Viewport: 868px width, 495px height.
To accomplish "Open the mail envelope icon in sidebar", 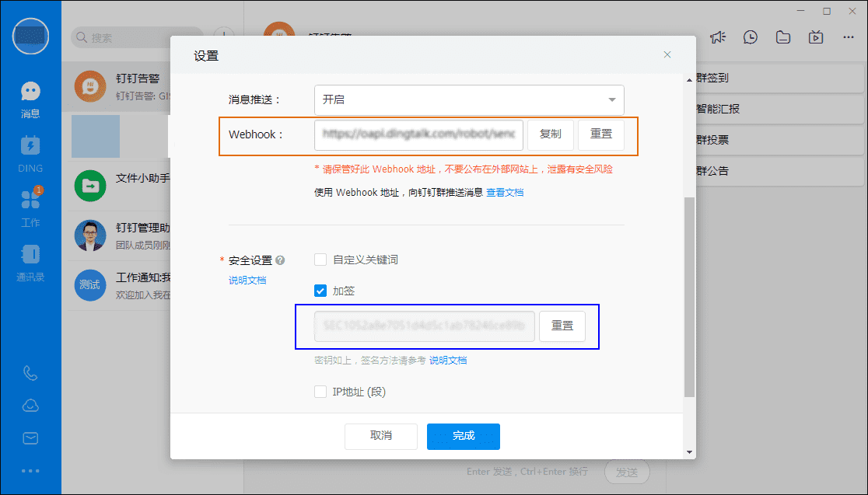I will tap(30, 438).
